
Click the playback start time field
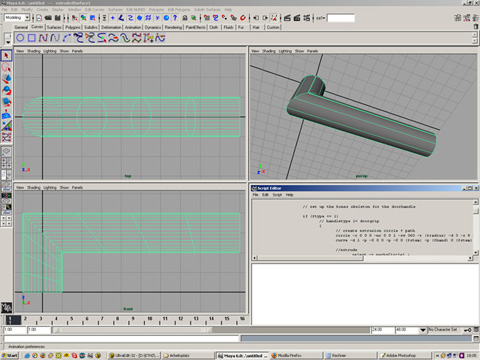39,330
